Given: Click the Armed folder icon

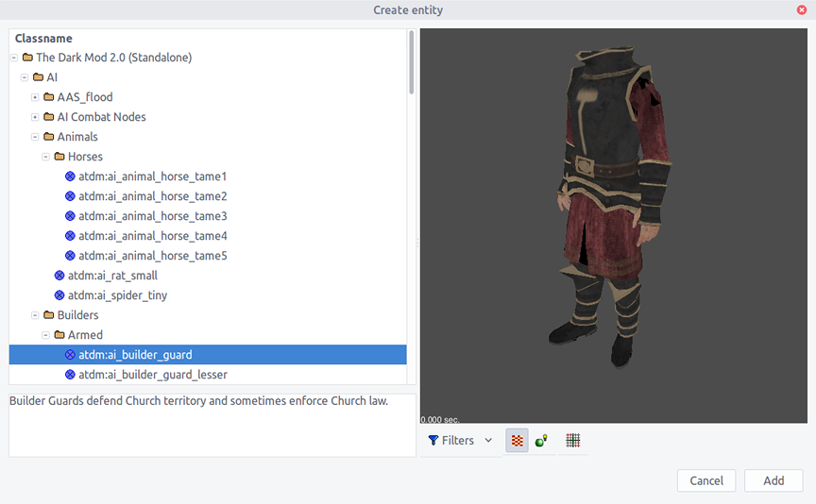Looking at the screenshot, I should tap(59, 334).
